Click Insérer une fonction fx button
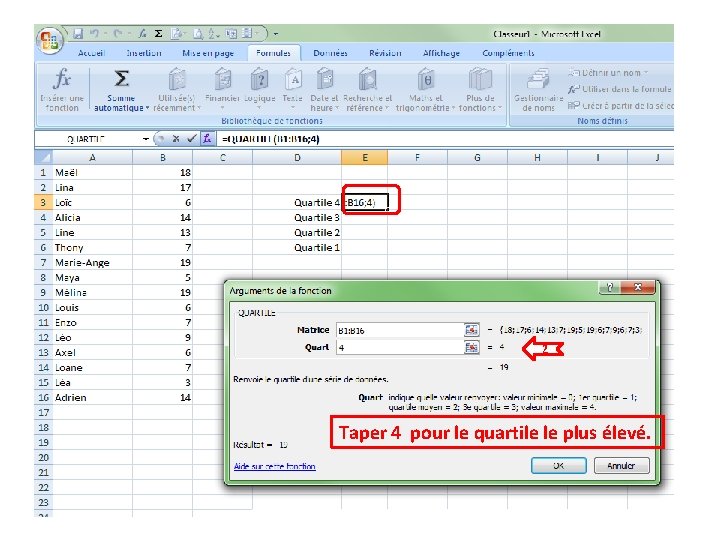The height and width of the screenshot is (540, 720). coord(62,90)
